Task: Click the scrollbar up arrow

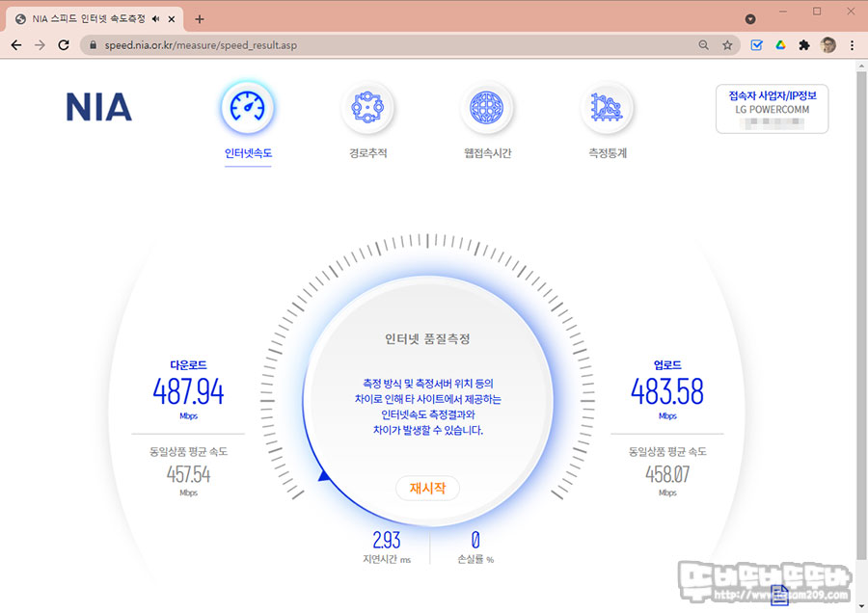Action: point(861,66)
